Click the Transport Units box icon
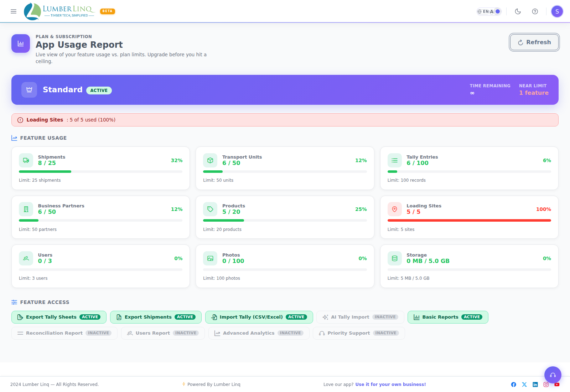The image size is (570, 392). (210, 160)
